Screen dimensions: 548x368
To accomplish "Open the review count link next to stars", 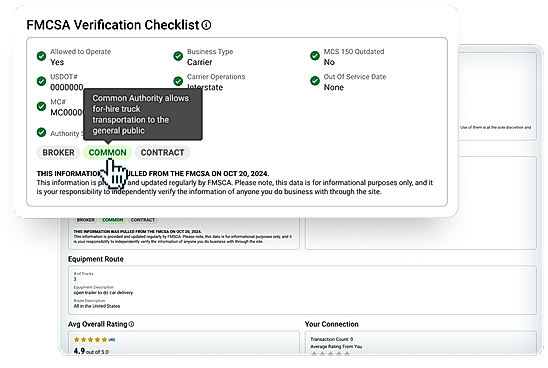I will 112,340.
